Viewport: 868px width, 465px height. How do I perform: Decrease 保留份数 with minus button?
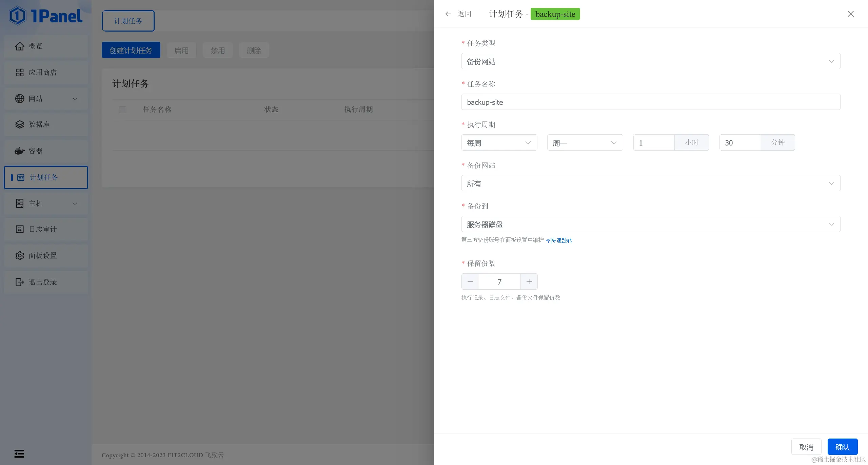click(x=470, y=282)
